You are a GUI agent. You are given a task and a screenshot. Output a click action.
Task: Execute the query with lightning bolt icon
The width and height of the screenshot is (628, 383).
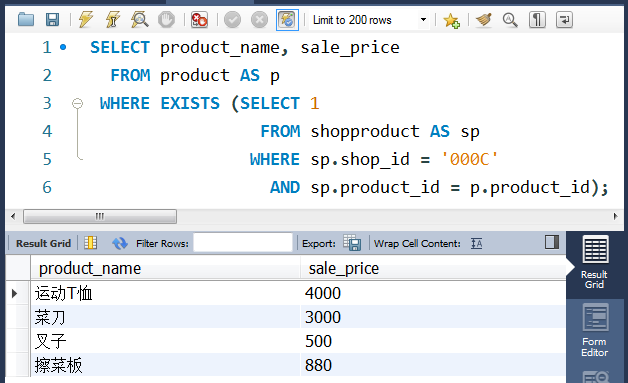coord(86,19)
